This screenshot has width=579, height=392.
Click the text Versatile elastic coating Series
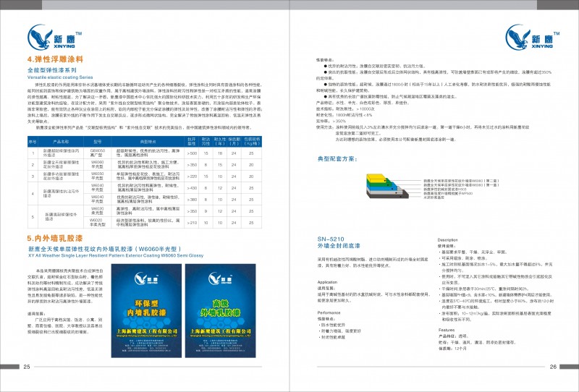(x=60, y=77)
